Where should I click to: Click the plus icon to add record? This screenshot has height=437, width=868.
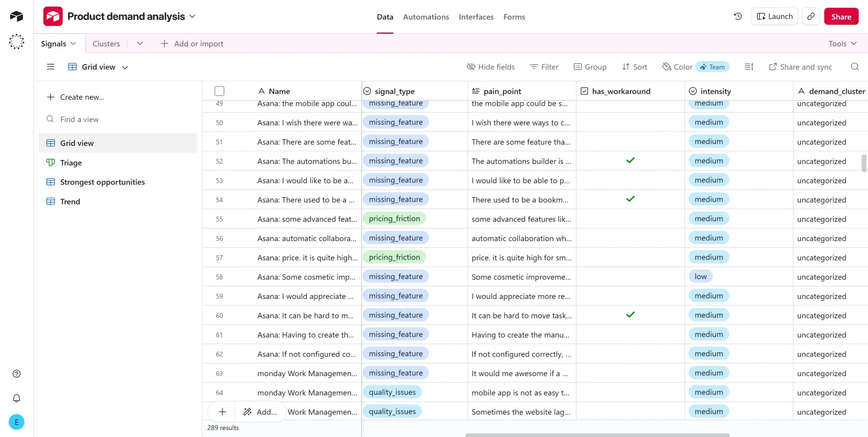pyautogui.click(x=222, y=412)
